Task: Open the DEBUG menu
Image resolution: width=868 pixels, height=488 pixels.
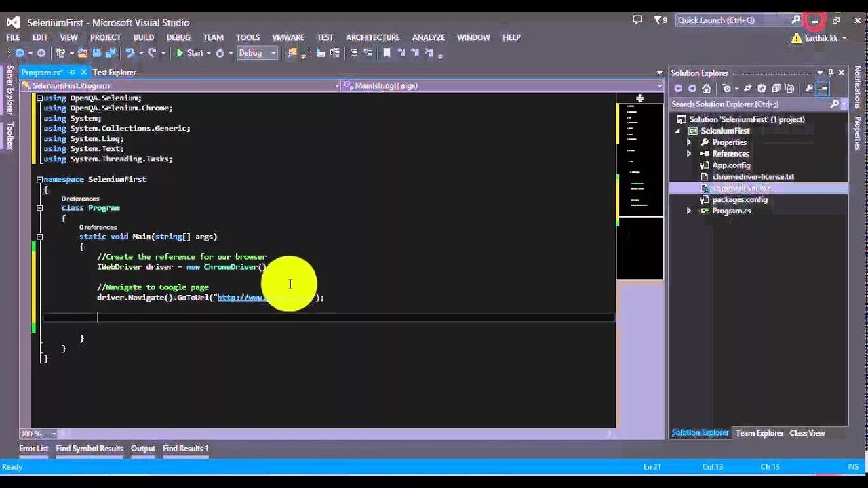Action: 178,37
